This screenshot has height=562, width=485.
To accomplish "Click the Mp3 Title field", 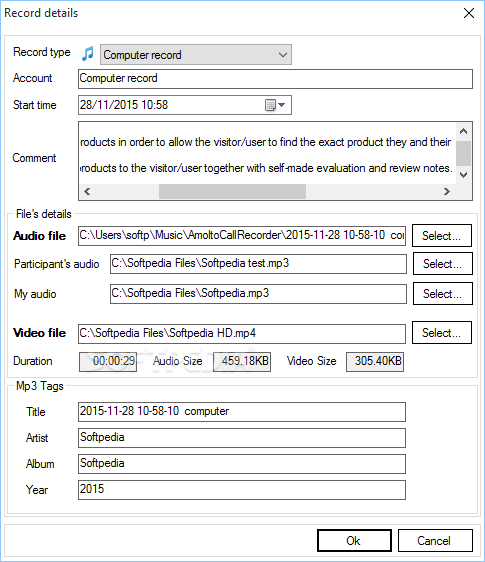I will coord(242,412).
